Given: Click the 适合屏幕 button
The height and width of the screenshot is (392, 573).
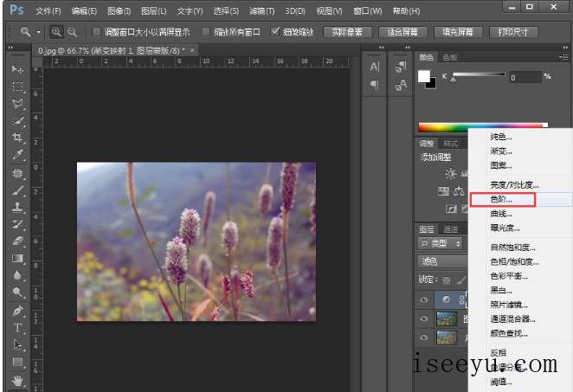Looking at the screenshot, I should pyautogui.click(x=403, y=32).
